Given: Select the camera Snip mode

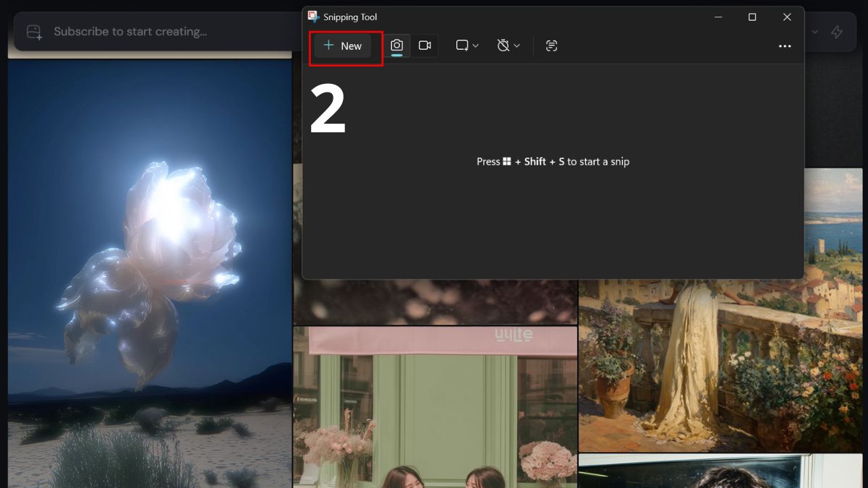Looking at the screenshot, I should [x=396, y=46].
